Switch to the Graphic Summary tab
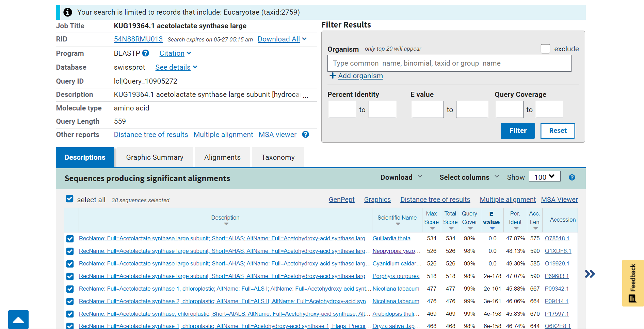This screenshot has height=329, width=644. pos(155,157)
